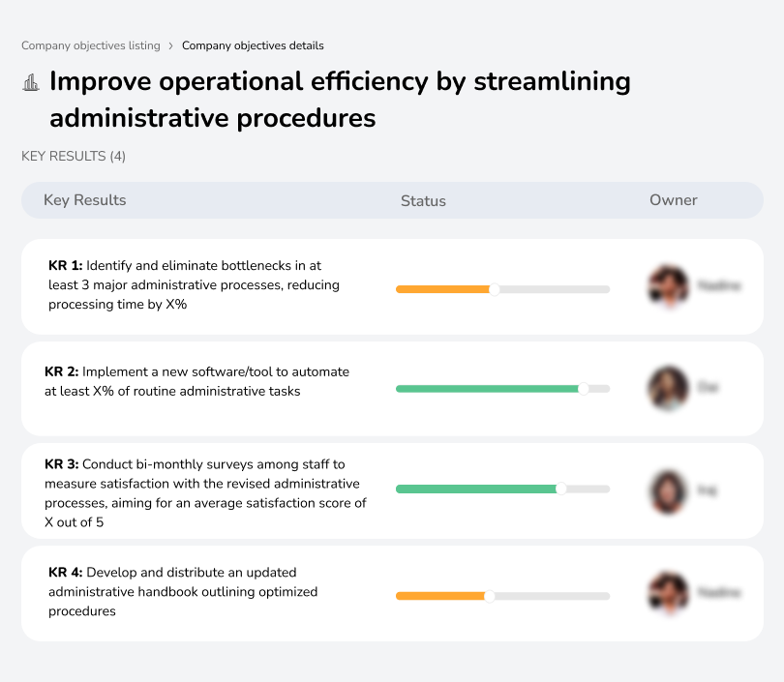Open KR 1 about eliminating bottlenecks
The image size is (784, 682).
194,284
